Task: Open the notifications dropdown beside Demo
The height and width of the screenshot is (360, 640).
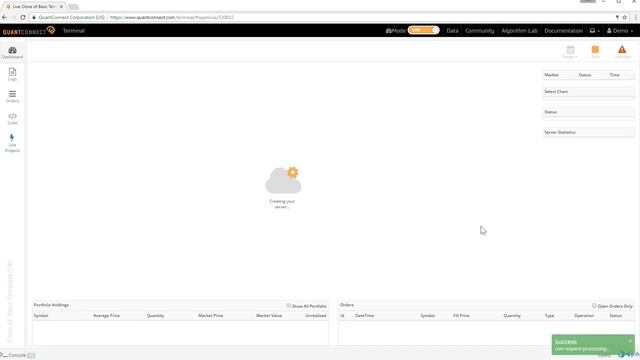Action: point(594,31)
